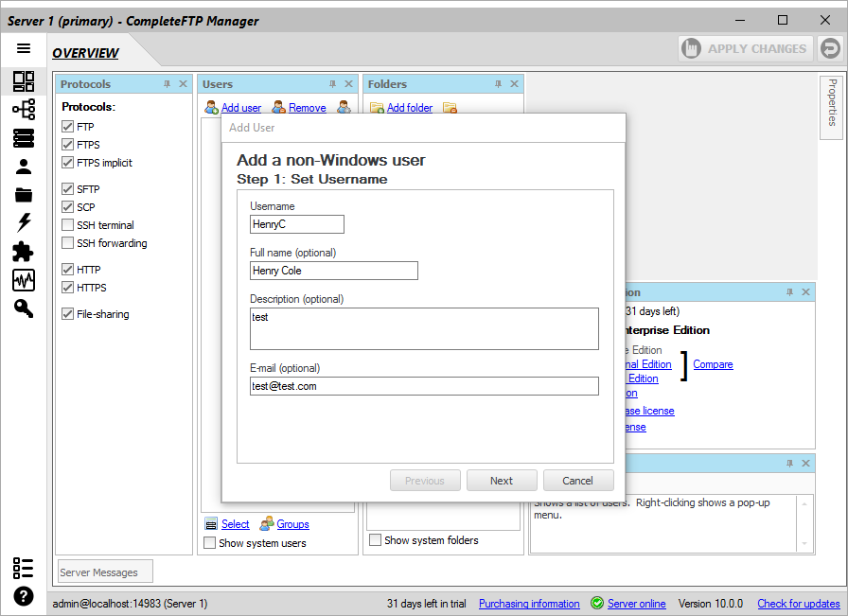Close the Folders panel
The width and height of the screenshot is (848, 616).
tap(514, 84)
